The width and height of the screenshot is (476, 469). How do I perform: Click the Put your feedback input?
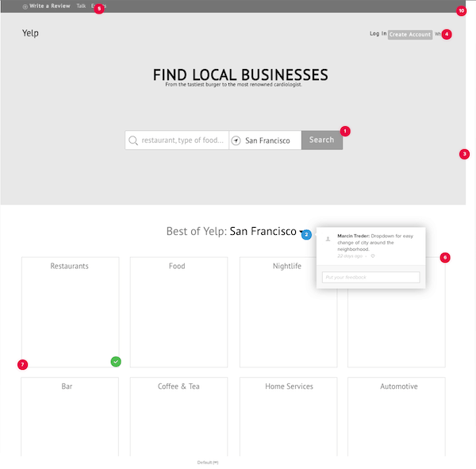370,277
